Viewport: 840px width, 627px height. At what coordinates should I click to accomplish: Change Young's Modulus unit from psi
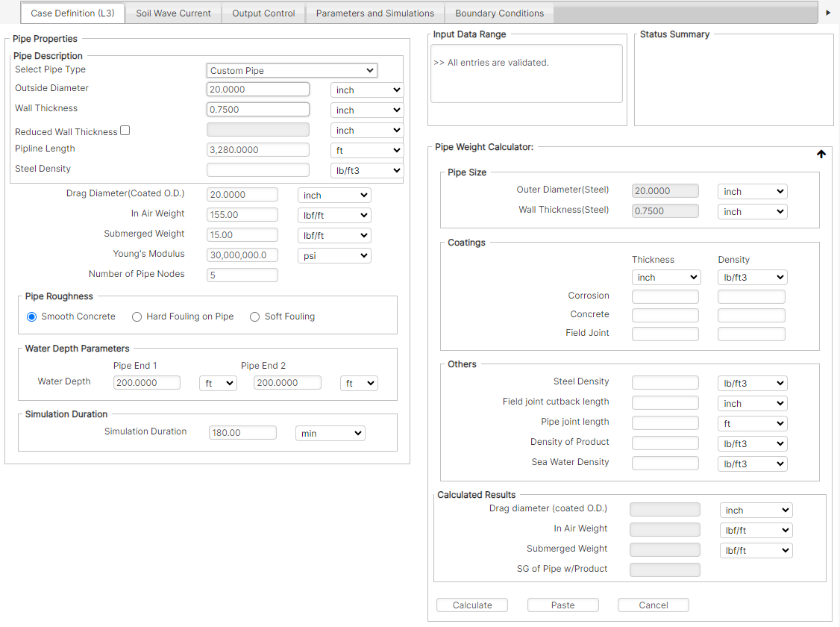pyautogui.click(x=334, y=255)
